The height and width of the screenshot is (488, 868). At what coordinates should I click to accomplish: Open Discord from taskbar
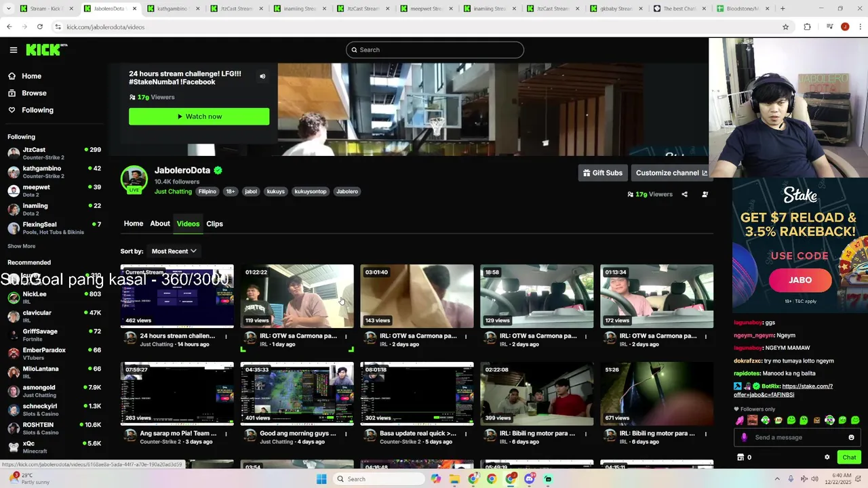(x=530, y=479)
